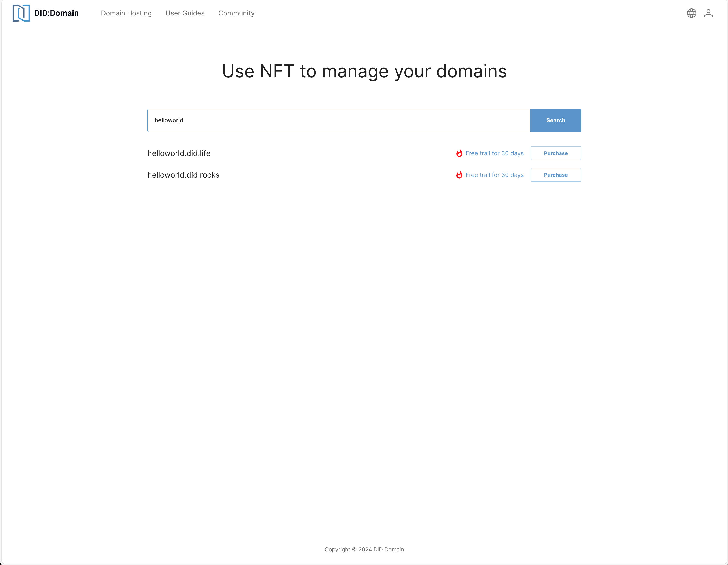Click flame icon beside helloworld.did.rocks
This screenshot has height=565, width=728.
coord(459,175)
